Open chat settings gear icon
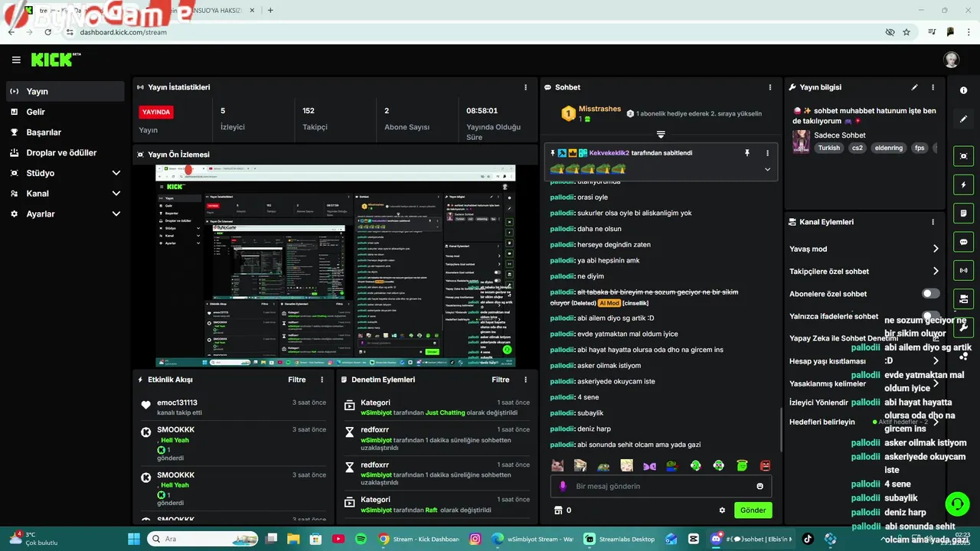This screenshot has height=551, width=980. pos(722,510)
